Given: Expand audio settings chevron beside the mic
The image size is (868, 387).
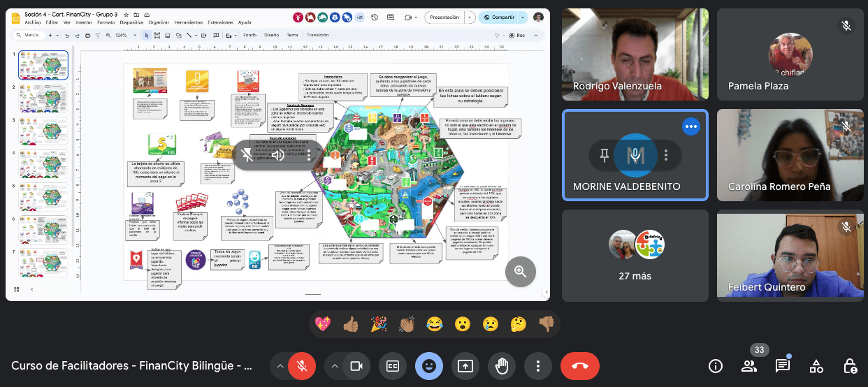Looking at the screenshot, I should [280, 365].
